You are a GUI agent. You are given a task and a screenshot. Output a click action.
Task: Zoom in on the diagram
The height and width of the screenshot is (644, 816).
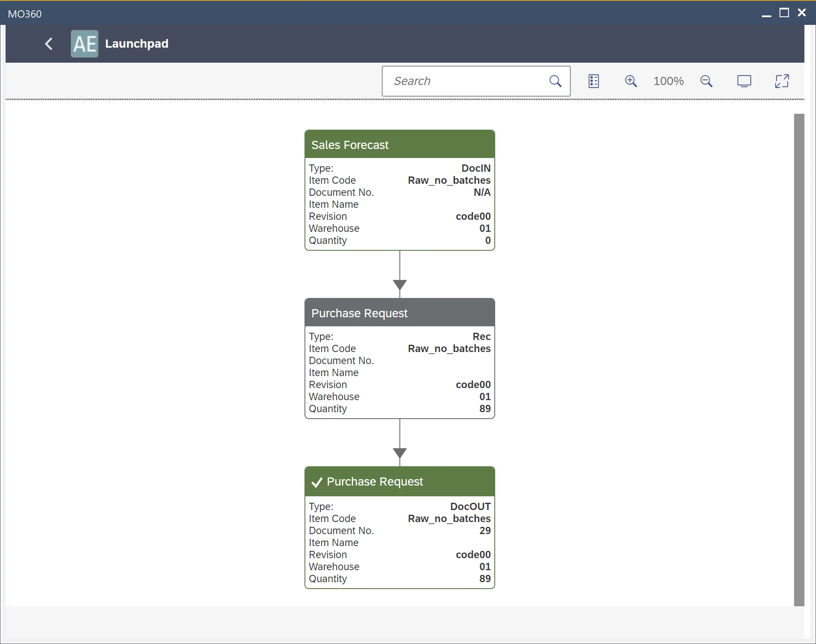(x=630, y=81)
